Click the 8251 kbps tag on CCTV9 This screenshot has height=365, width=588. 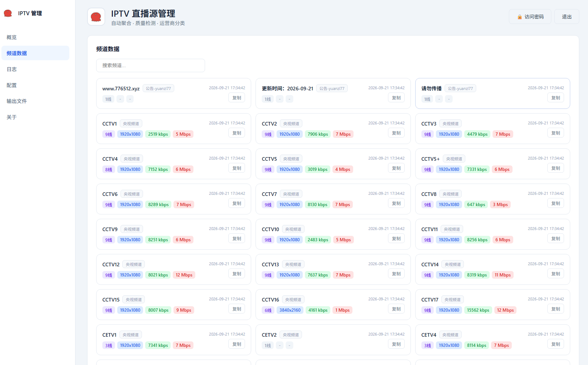[158, 240]
